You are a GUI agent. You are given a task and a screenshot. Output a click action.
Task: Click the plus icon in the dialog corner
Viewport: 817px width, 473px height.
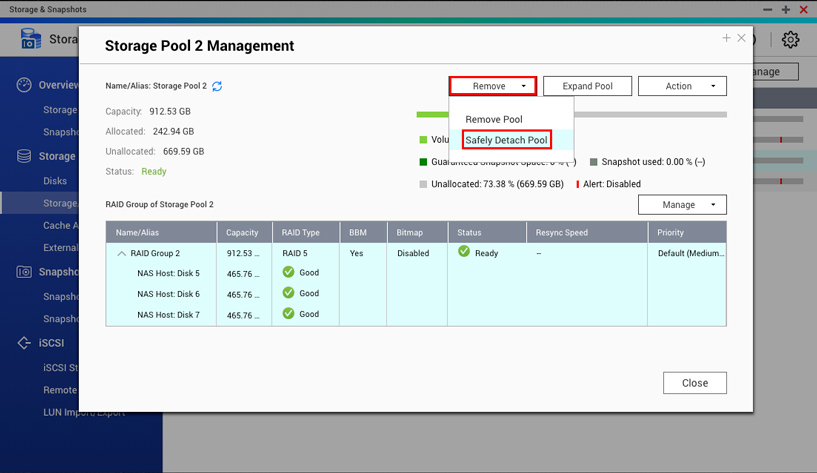coord(726,38)
